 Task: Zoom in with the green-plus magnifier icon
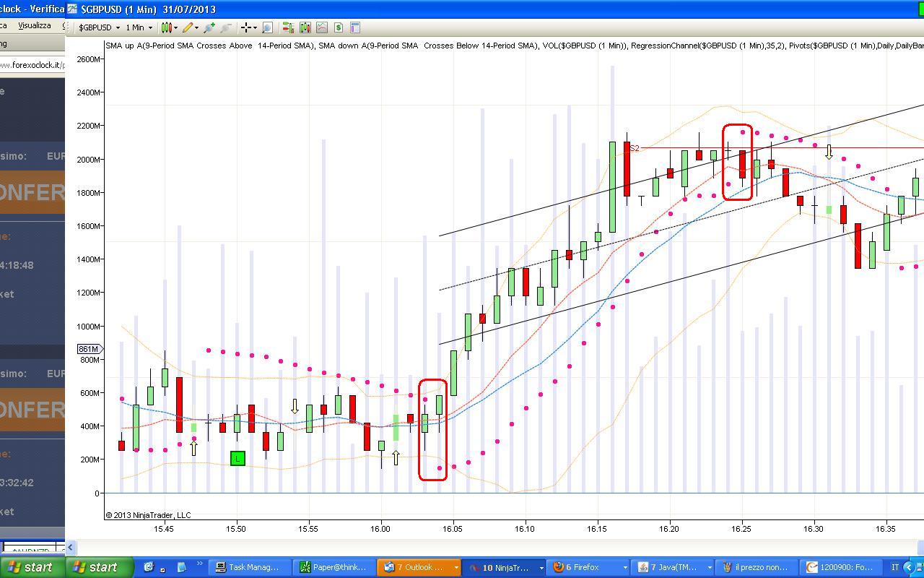[209, 27]
